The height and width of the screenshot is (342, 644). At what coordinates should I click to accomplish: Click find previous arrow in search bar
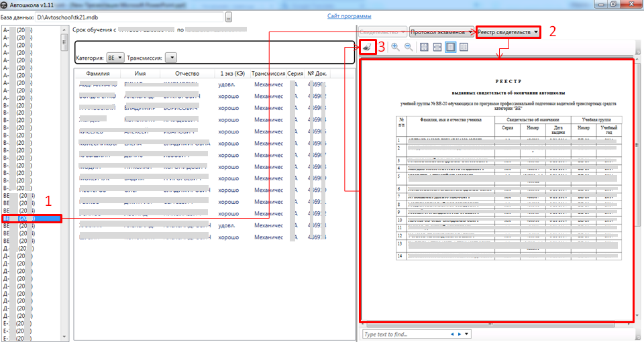click(452, 333)
